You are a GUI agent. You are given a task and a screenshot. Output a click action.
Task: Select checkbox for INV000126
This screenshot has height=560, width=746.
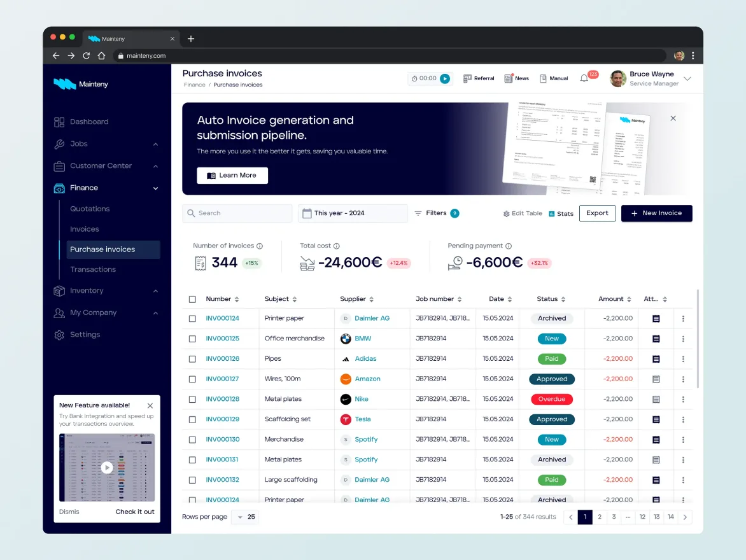192,359
